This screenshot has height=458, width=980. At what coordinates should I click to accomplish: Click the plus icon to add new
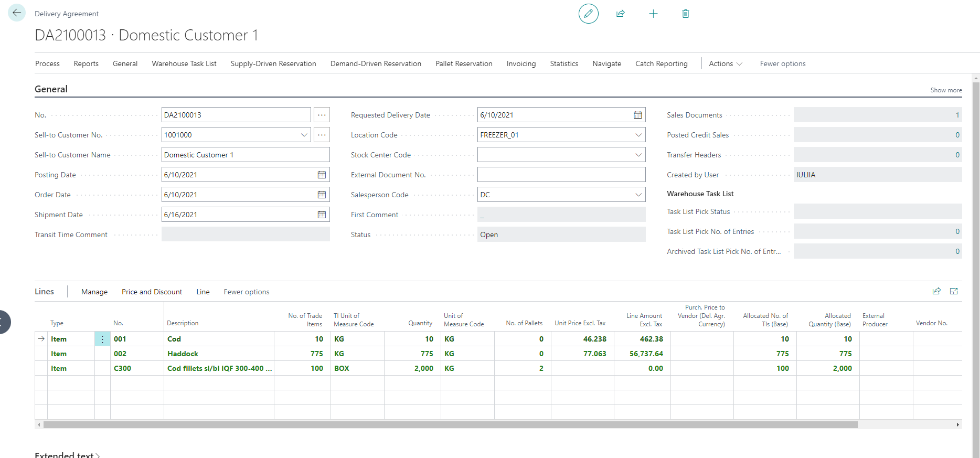coord(653,14)
